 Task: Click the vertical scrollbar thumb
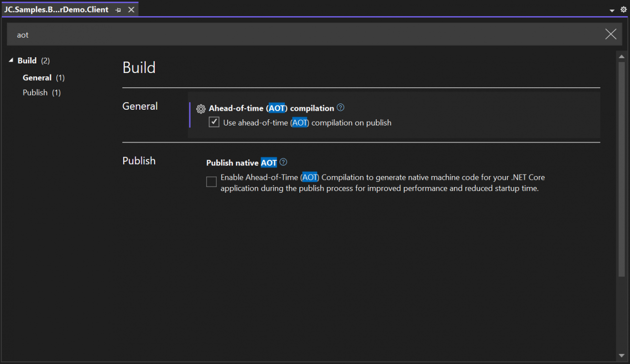(x=621, y=167)
